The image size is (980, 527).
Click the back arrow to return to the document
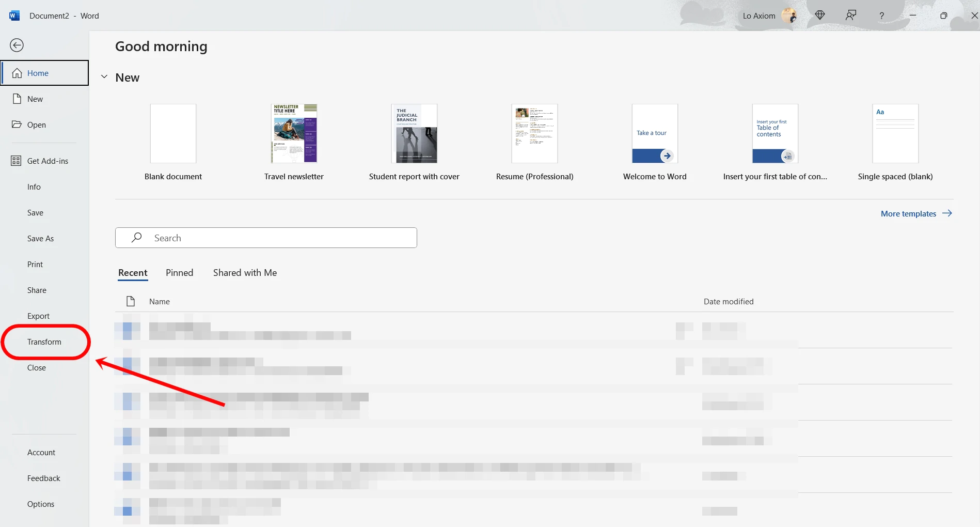coord(17,45)
